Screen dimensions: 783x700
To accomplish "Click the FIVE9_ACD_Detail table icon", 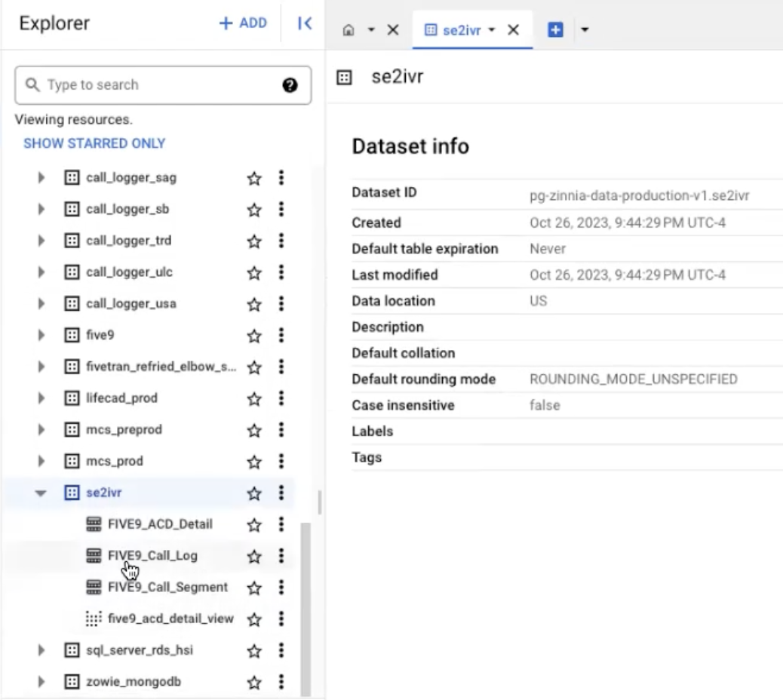I will (x=94, y=524).
